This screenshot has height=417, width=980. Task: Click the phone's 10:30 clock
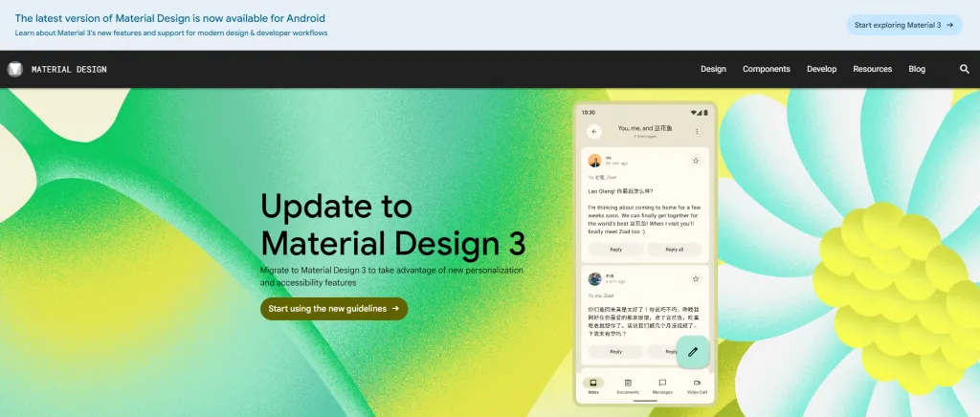[589, 112]
